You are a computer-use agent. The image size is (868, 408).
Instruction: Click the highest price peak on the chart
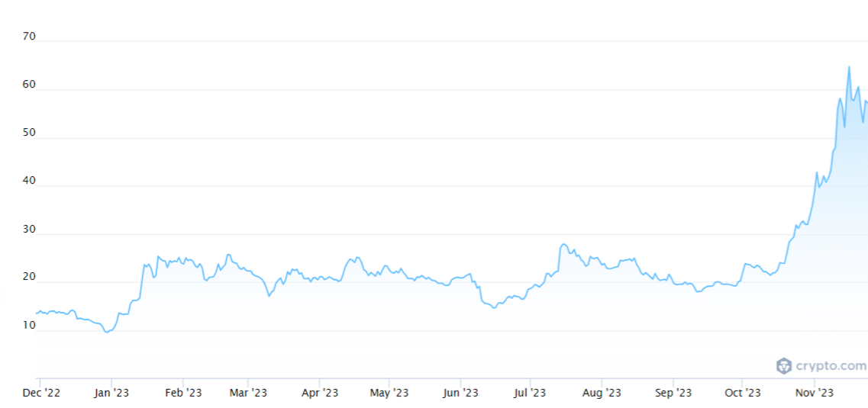(x=849, y=67)
